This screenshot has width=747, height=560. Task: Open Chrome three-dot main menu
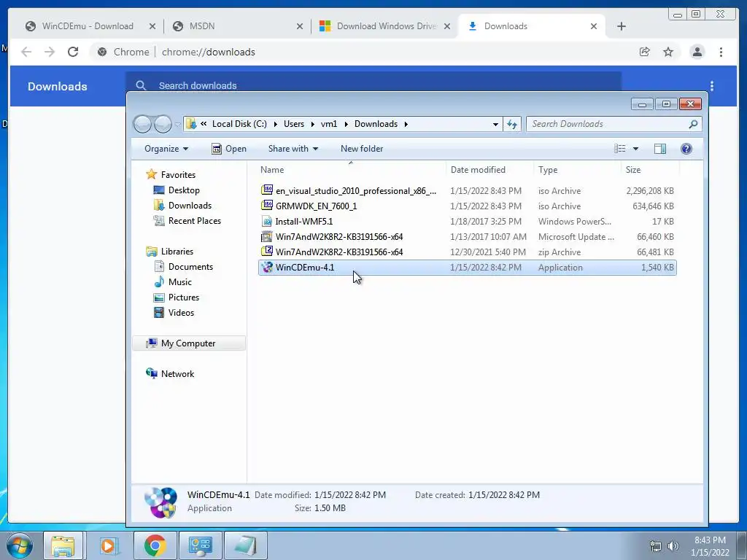click(721, 52)
